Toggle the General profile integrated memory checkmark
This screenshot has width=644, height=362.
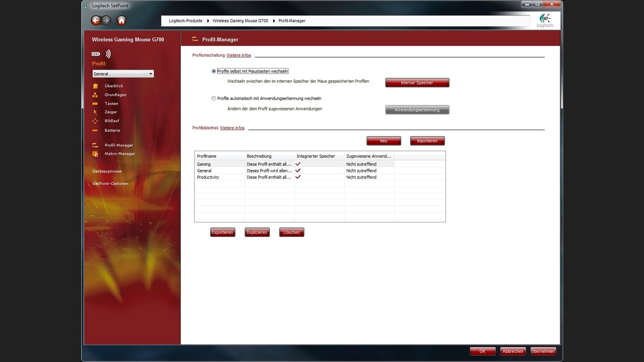[298, 171]
